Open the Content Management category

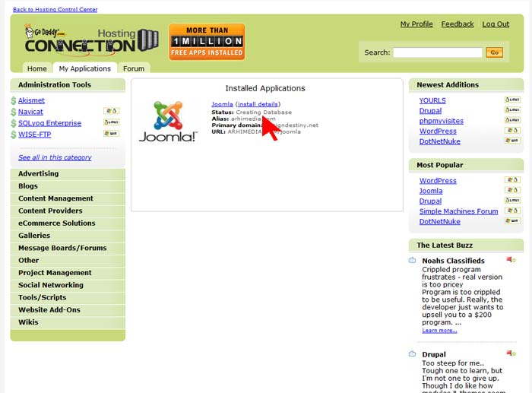pos(68,198)
